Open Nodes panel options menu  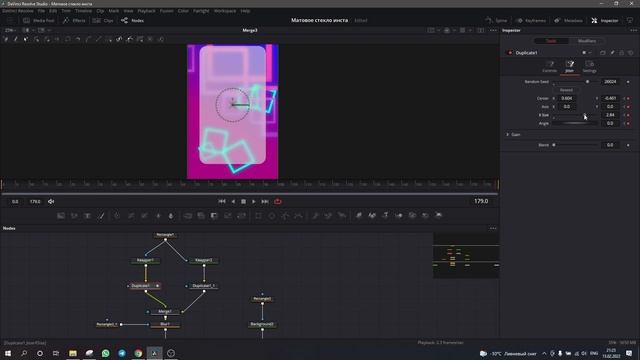(x=493, y=228)
